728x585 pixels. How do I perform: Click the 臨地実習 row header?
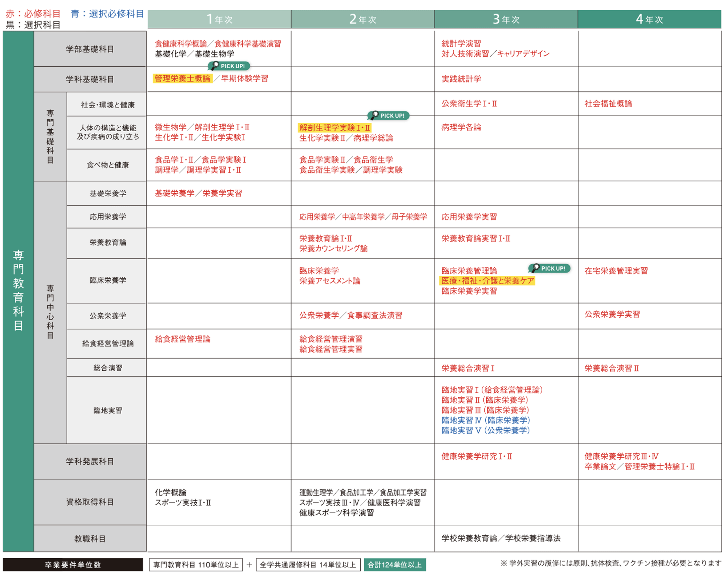pos(108,410)
